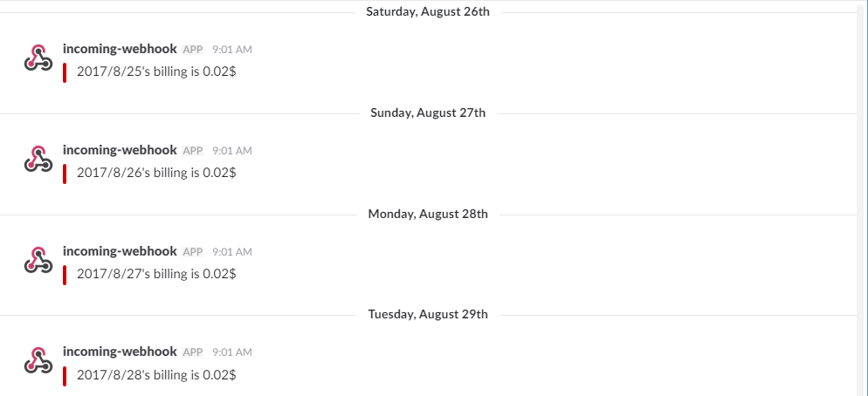Open the webhook avatar beside the 2017/8/26 billing message

click(38, 160)
